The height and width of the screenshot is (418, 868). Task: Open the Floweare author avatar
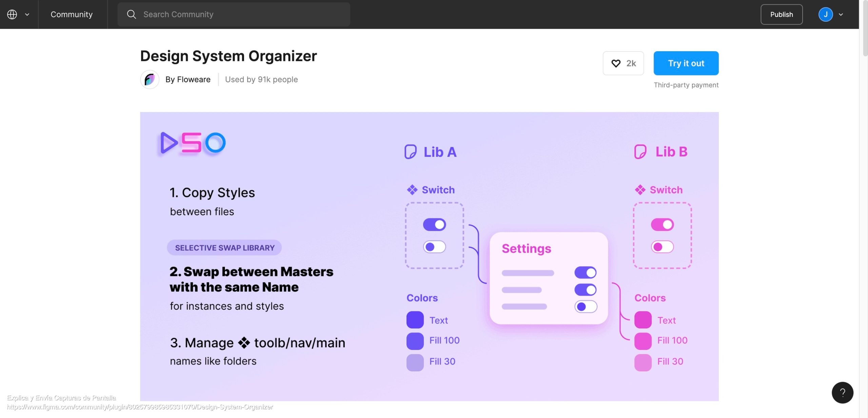pyautogui.click(x=150, y=79)
